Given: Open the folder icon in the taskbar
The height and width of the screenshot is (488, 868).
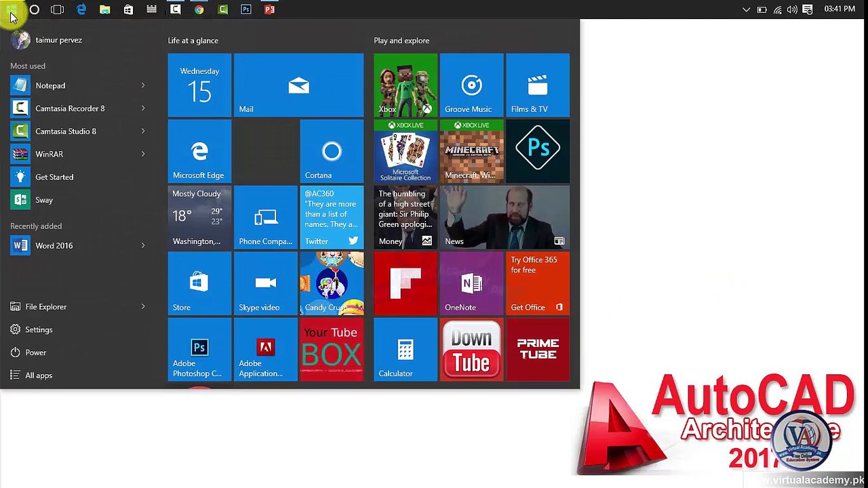Looking at the screenshot, I should pos(104,9).
